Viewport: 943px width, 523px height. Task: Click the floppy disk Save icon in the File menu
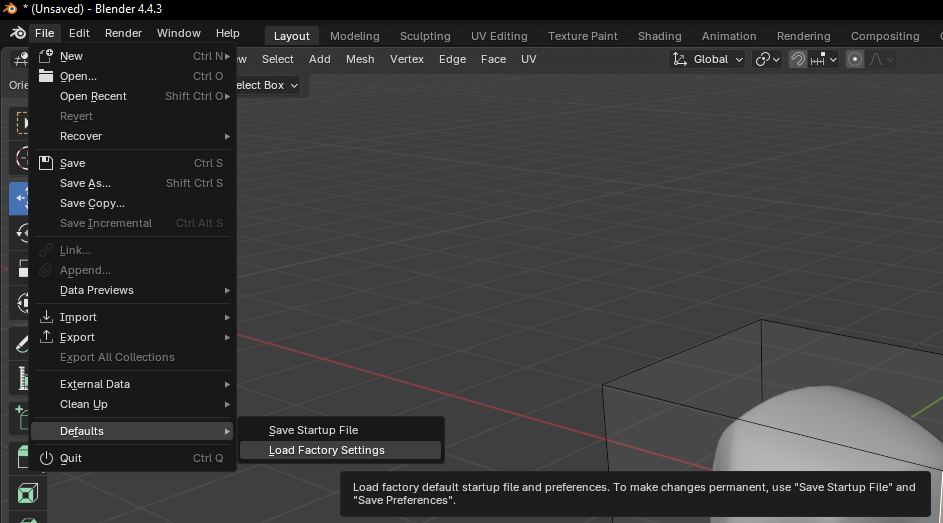(46, 163)
